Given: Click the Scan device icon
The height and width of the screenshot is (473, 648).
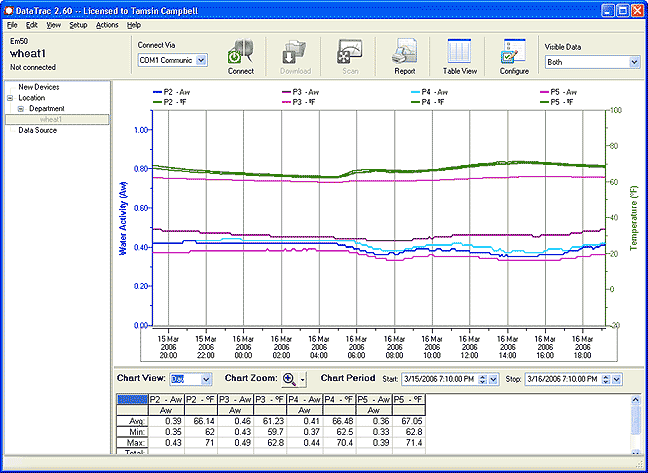Looking at the screenshot, I should point(350,52).
